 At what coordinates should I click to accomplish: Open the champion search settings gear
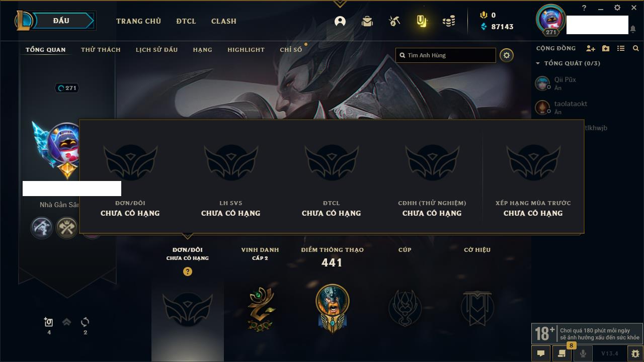point(507,55)
